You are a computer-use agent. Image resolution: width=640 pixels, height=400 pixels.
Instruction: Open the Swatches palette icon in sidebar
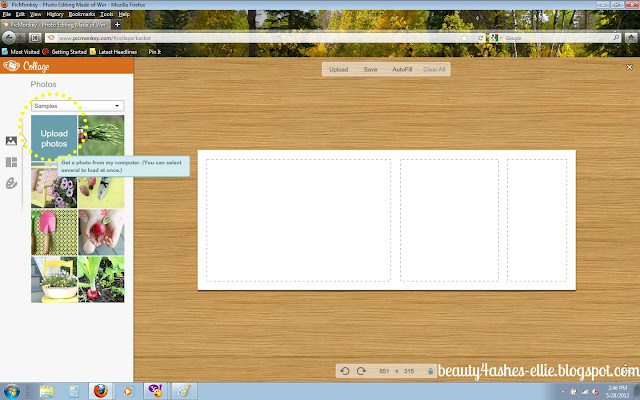click(11, 183)
